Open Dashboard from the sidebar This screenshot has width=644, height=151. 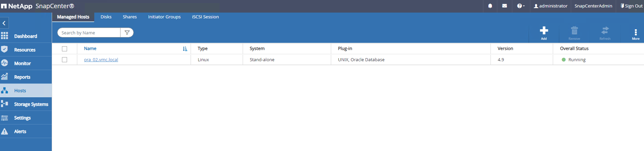pos(26,36)
